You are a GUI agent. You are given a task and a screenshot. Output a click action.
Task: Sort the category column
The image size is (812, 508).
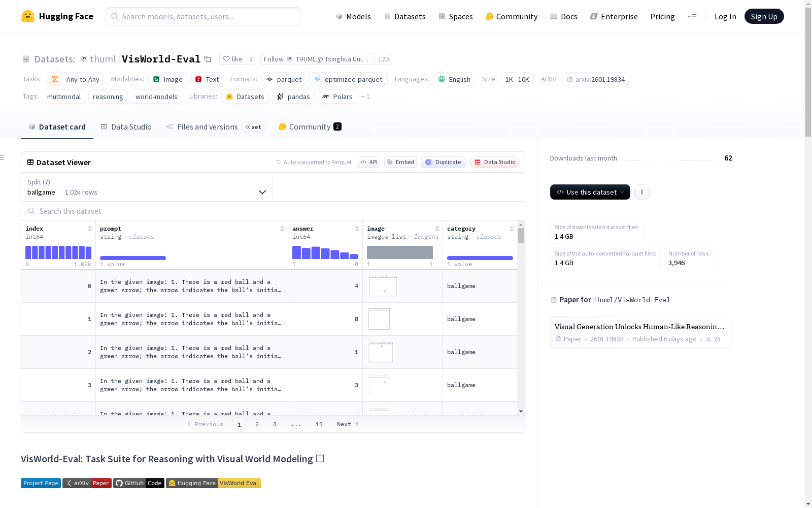[x=512, y=229]
